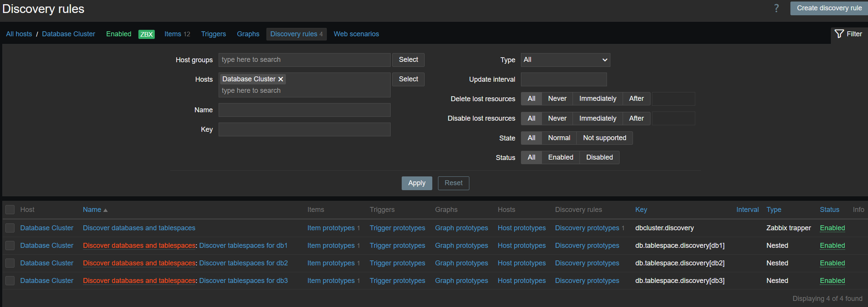Focus the Host groups search field
Screen dimensions: 868x307
[304, 60]
